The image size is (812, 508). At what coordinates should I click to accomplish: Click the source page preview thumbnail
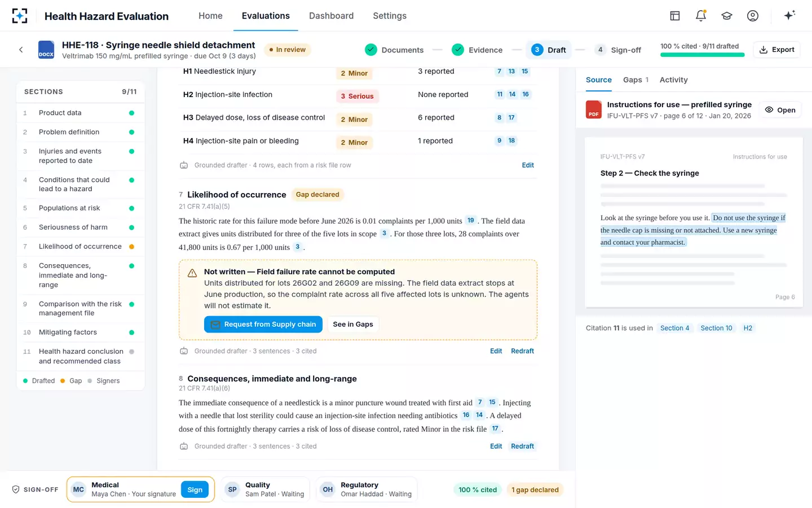point(694,222)
